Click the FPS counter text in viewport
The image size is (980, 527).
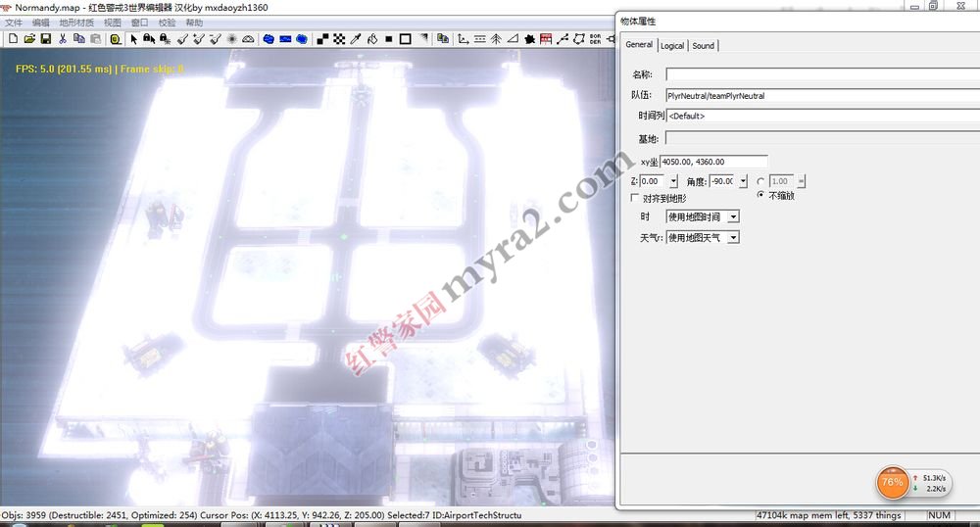pyautogui.click(x=99, y=69)
